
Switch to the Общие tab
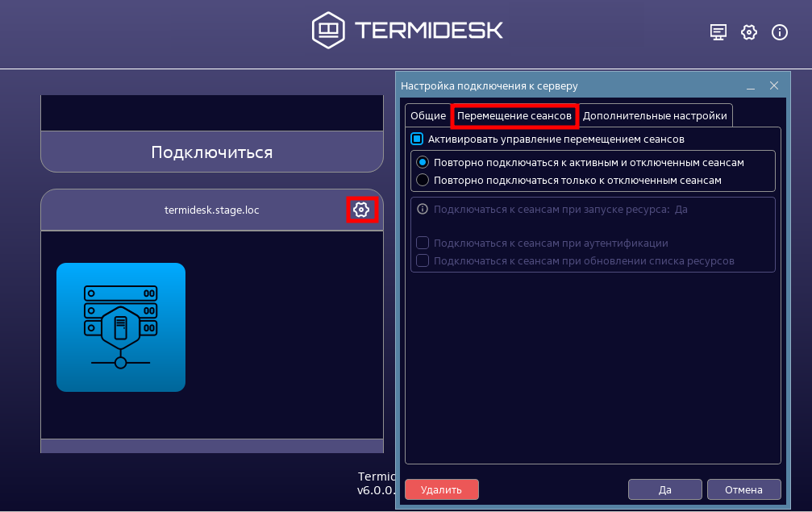[x=427, y=116]
